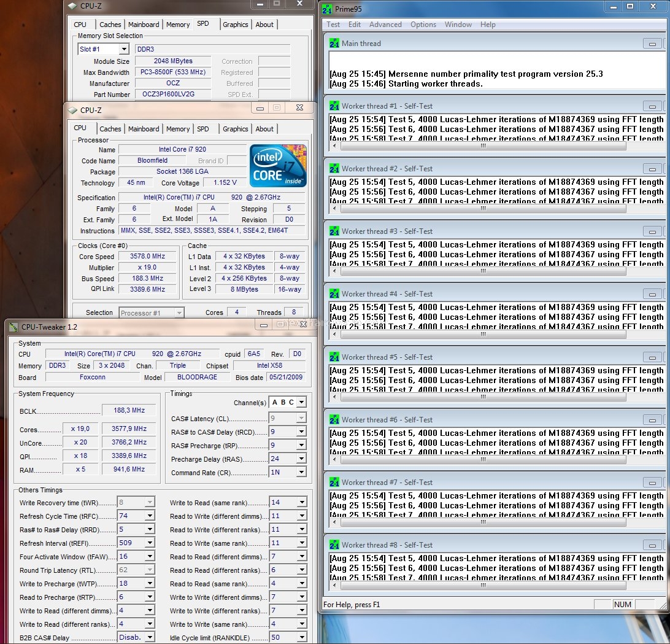The width and height of the screenshot is (670, 644).
Task: Minimize Worker thread #4 child window
Action: pyautogui.click(x=652, y=294)
